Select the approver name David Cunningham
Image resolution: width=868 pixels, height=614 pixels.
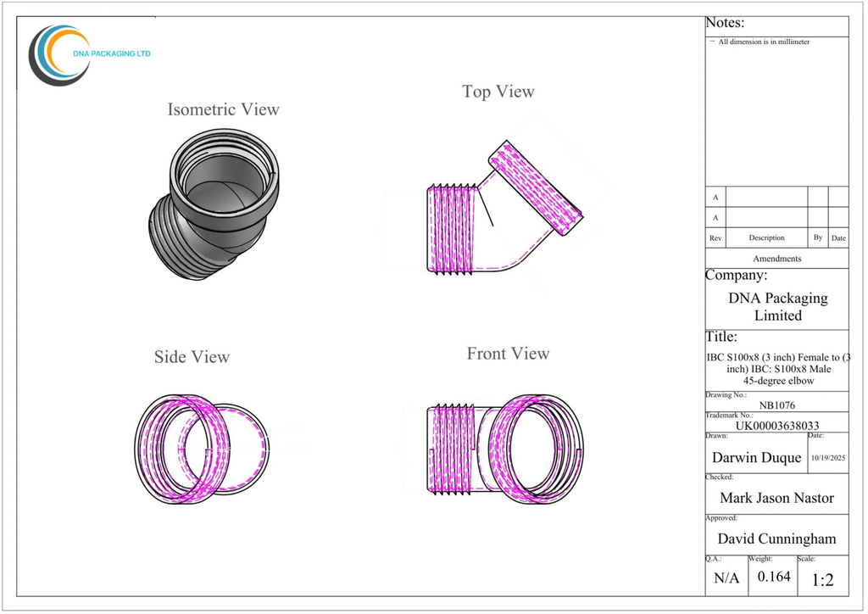pyautogui.click(x=776, y=539)
